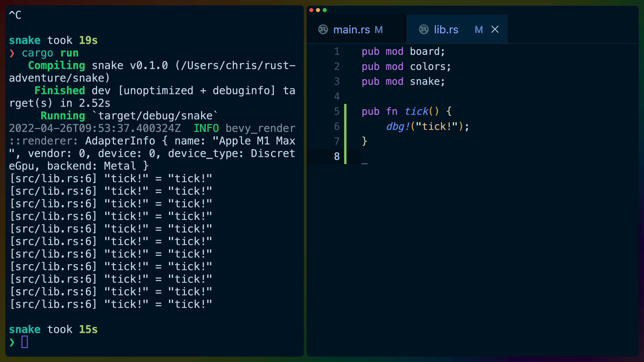
Task: Click the terminal input area after the prompt
Action: point(25,342)
